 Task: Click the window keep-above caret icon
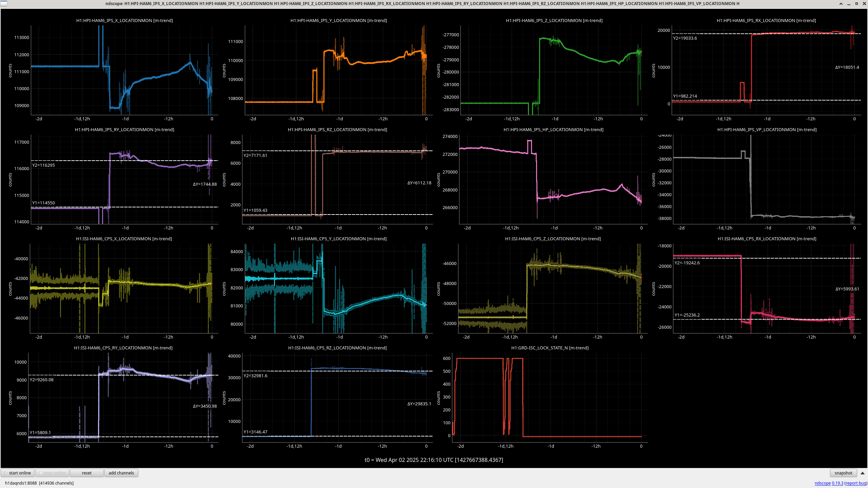[x=841, y=4]
